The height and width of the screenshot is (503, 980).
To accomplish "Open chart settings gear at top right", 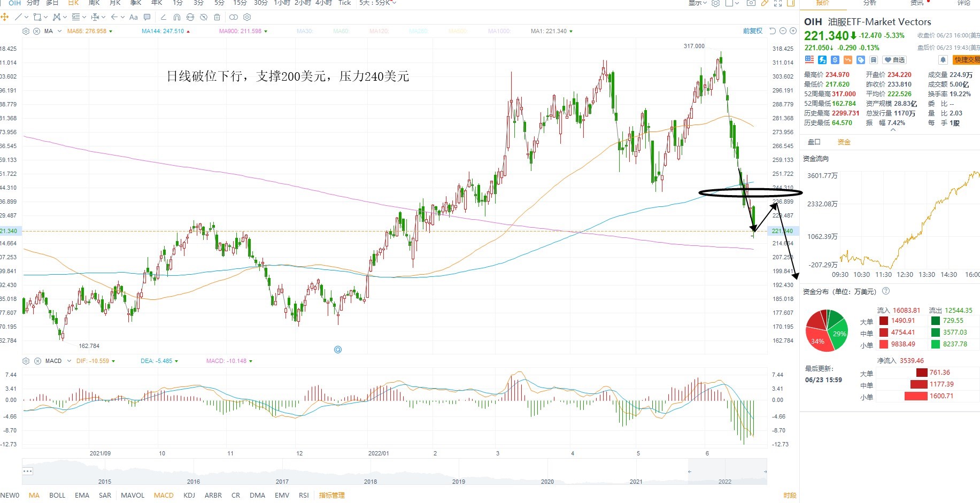I will 715,3.
